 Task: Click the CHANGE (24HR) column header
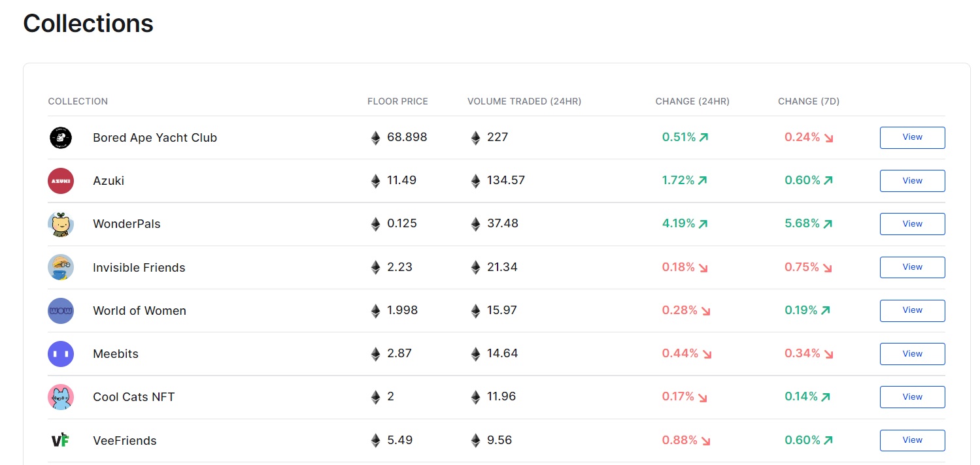pyautogui.click(x=692, y=101)
